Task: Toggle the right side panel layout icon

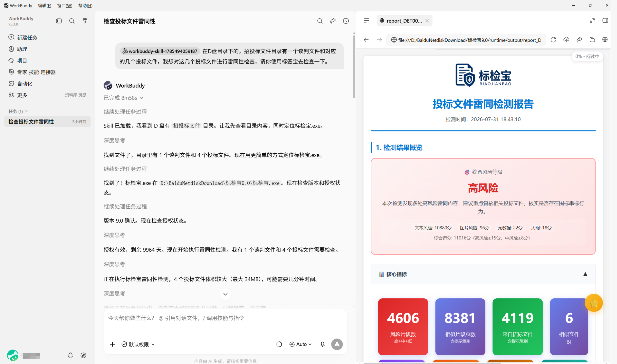Action: pos(605,20)
